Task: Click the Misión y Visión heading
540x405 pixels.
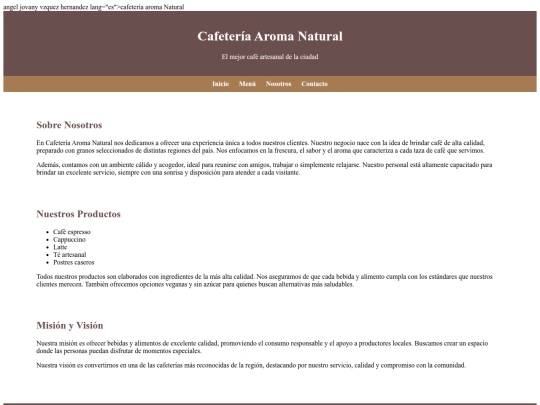Action: (x=70, y=325)
